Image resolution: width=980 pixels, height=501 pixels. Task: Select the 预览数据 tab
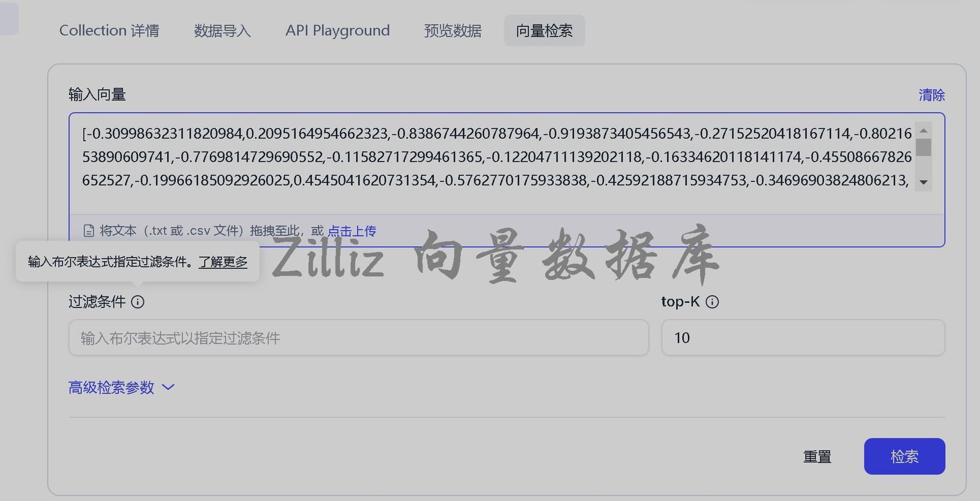453,31
